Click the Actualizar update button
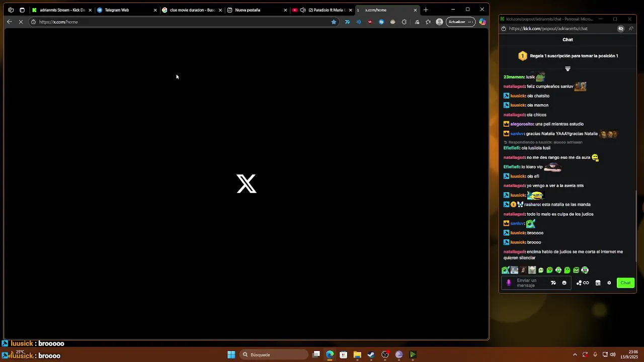This screenshot has width=644, height=362. pyautogui.click(x=460, y=22)
